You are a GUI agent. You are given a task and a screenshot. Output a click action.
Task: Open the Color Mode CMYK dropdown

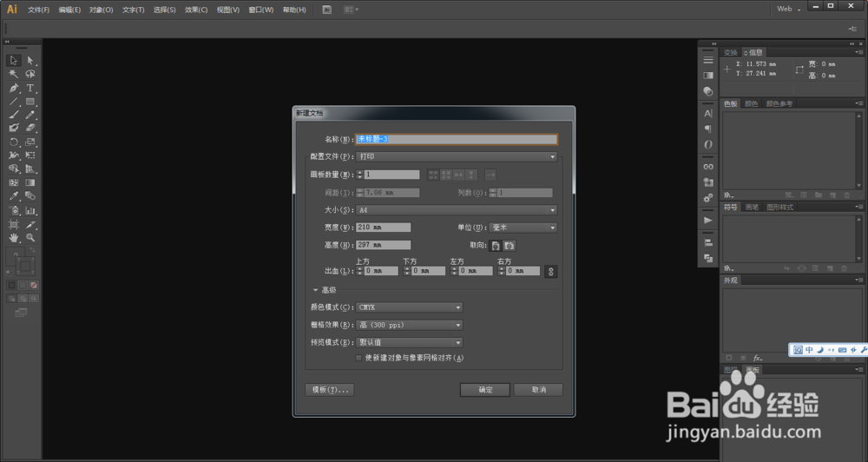409,307
